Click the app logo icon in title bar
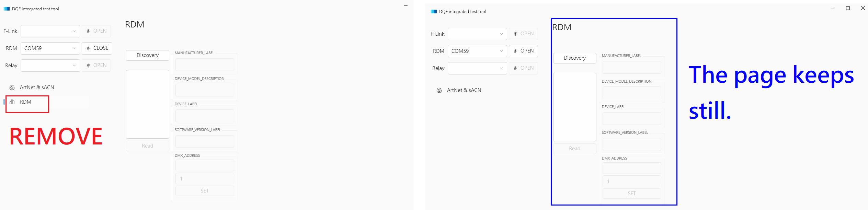 pos(6,8)
